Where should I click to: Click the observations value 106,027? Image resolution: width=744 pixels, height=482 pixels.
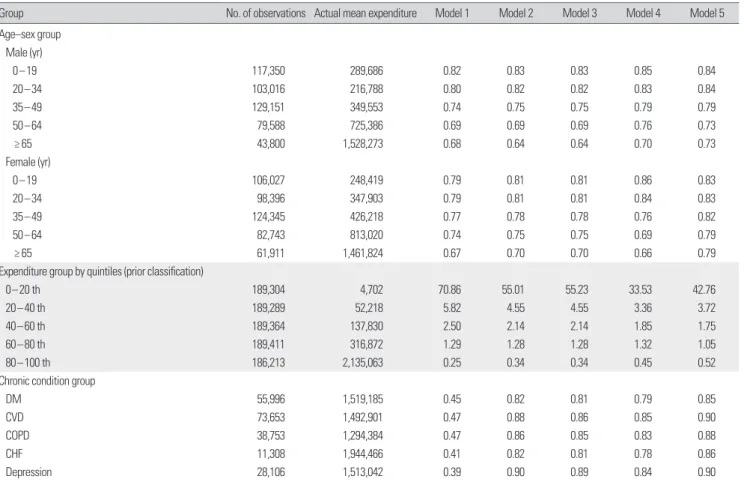point(269,181)
